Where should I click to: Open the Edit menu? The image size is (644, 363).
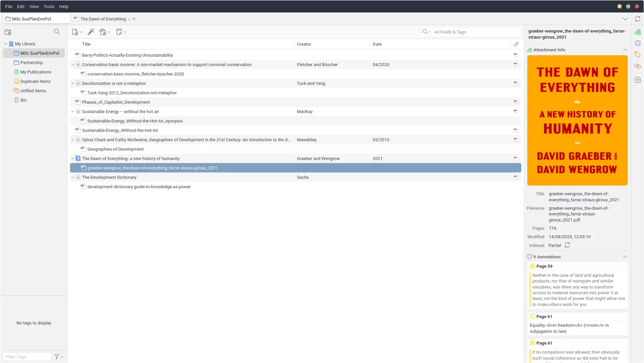pos(21,6)
